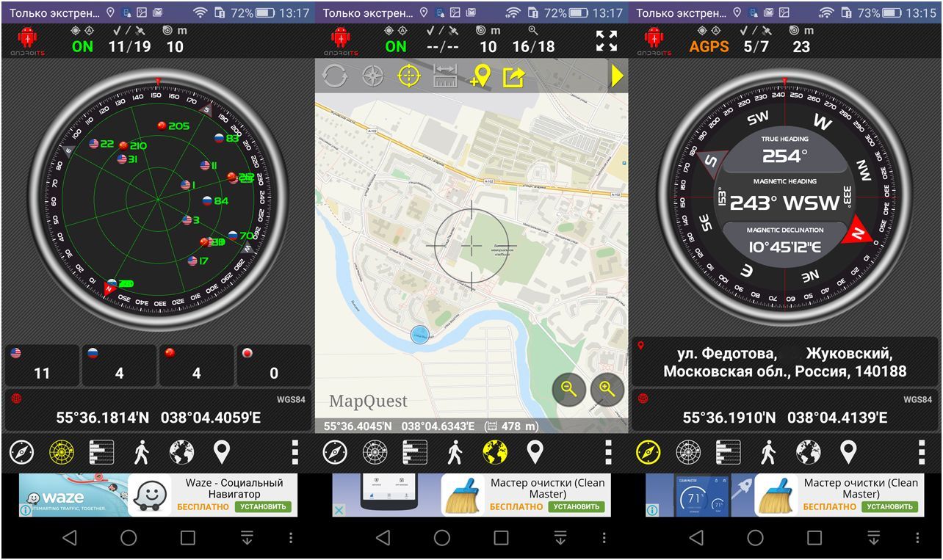Add a waypoint with the yellow pin icon
The height and width of the screenshot is (560, 943).
(480, 76)
